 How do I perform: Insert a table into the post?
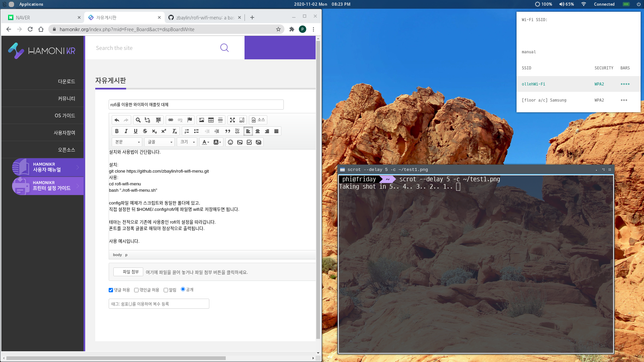coord(211,120)
